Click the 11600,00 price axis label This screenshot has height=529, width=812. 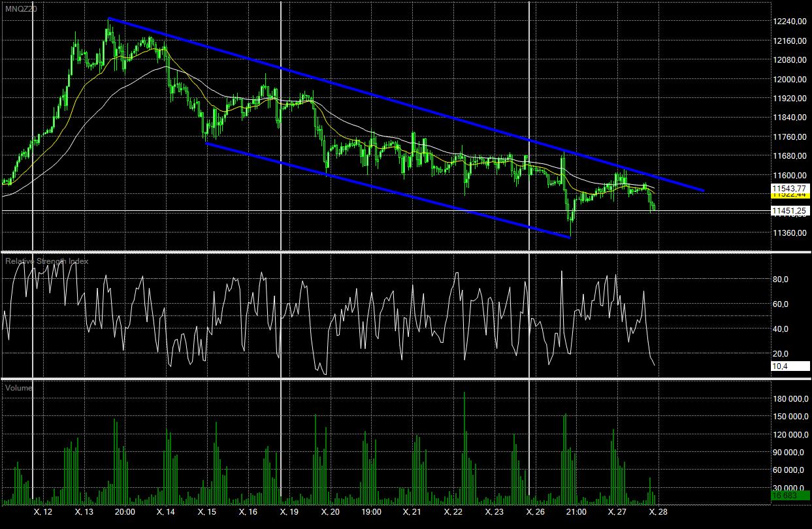[x=788, y=176]
